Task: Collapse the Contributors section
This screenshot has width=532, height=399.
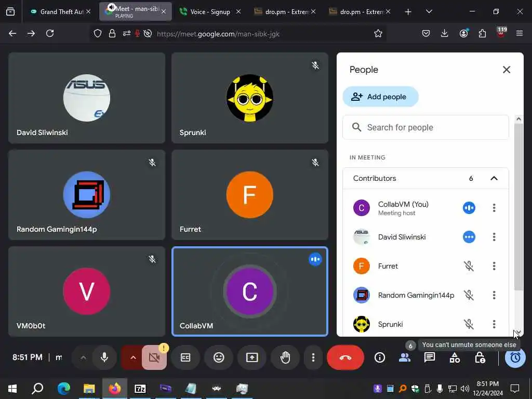Action: coord(494,179)
